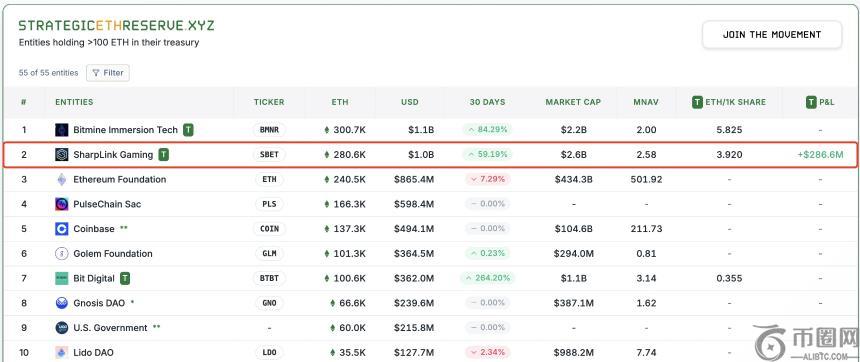Click the Coinbase logo icon
Image resolution: width=860 pixels, height=362 pixels.
pyautogui.click(x=61, y=229)
